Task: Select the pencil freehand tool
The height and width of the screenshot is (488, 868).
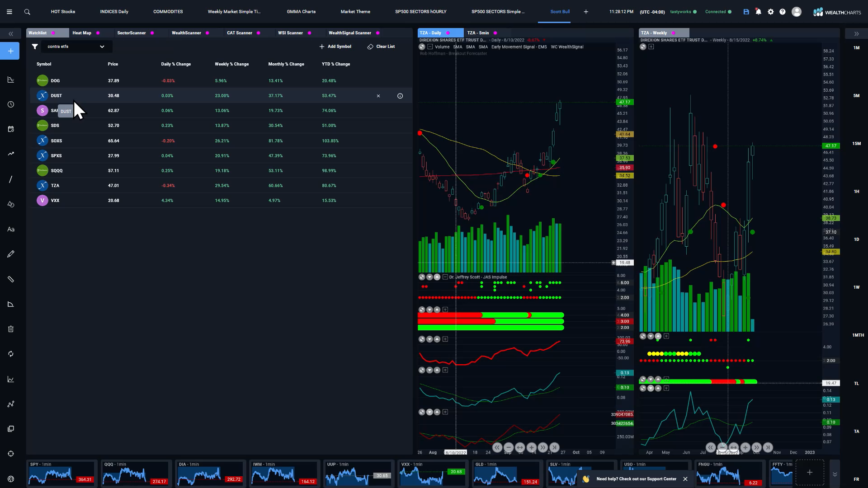Action: [x=11, y=254]
